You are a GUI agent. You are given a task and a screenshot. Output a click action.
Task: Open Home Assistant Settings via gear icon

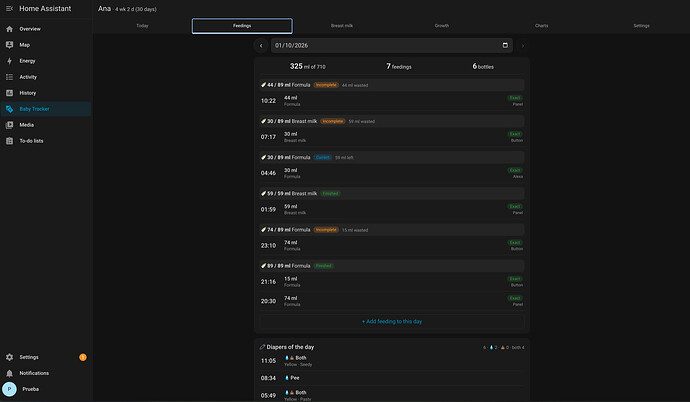tap(9, 357)
